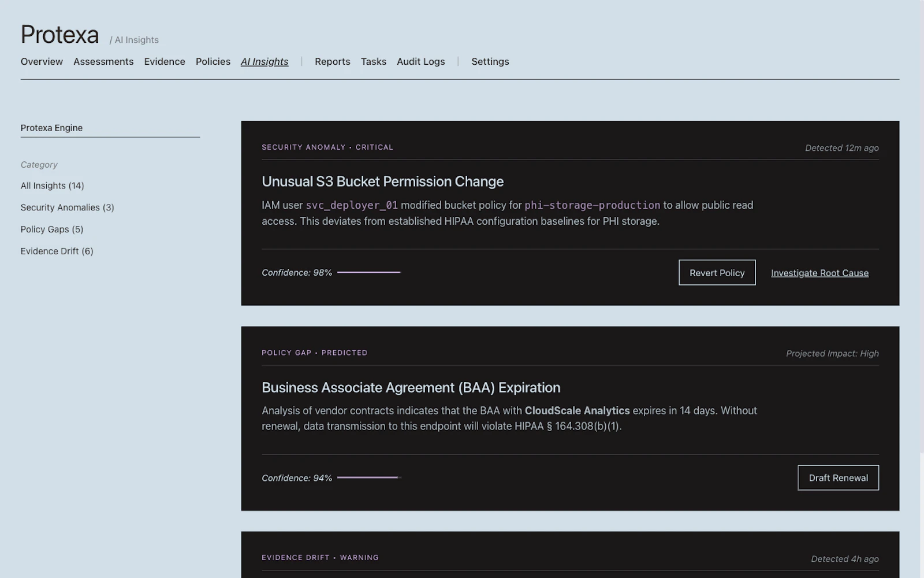Click the 94% confidence progress bar

click(369, 477)
